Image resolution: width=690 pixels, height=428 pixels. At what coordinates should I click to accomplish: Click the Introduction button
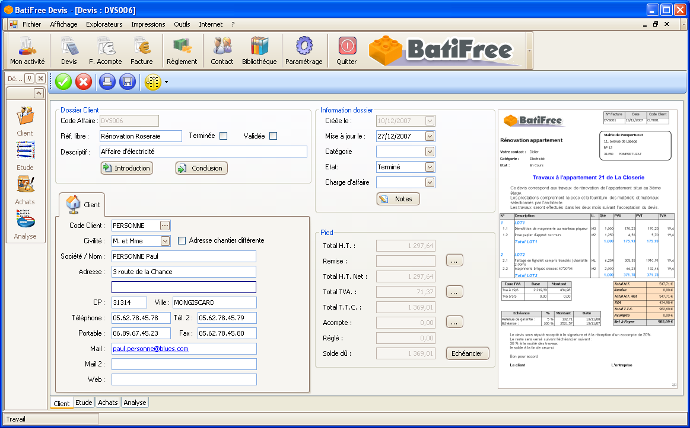pyautogui.click(x=126, y=168)
